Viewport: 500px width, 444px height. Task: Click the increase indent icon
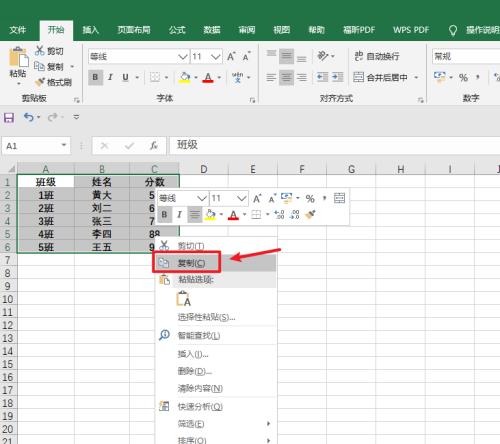[x=338, y=77]
